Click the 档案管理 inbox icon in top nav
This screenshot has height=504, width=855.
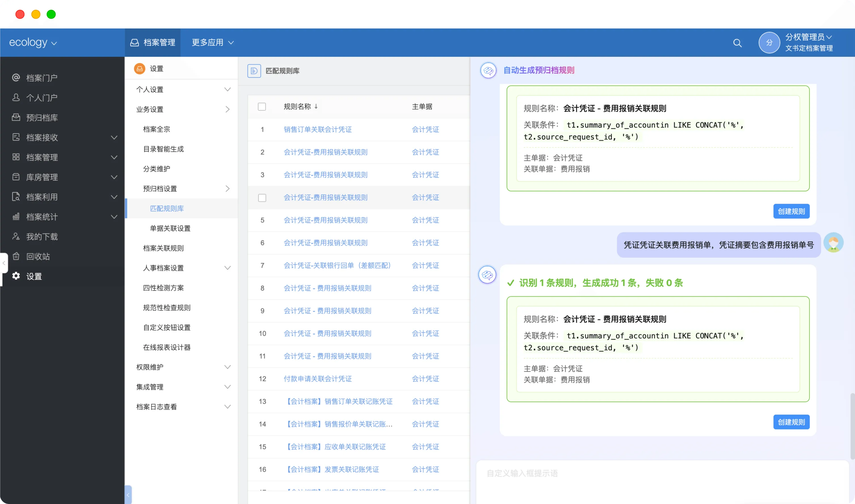click(x=135, y=42)
